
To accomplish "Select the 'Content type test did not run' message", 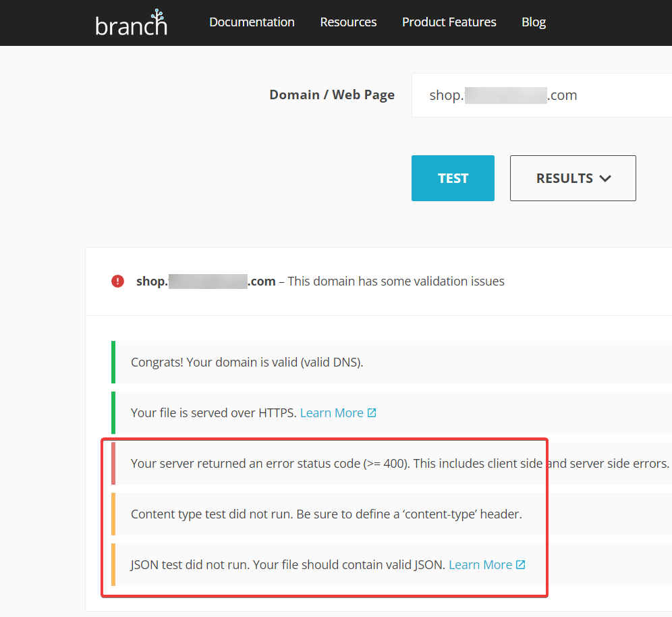I will (x=327, y=514).
